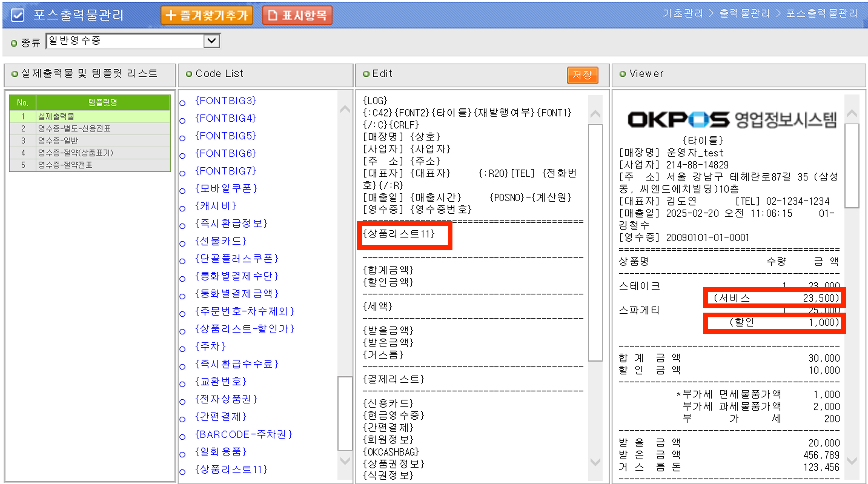868x484 pixels.
Task: Click {상품리스트11} text in Edit area
Action: click(x=399, y=234)
